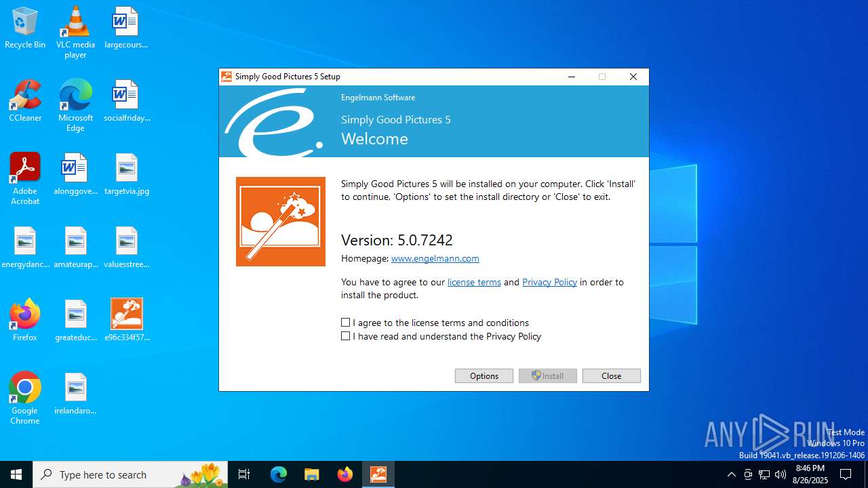Launch VLC media player shortcut

75,32
